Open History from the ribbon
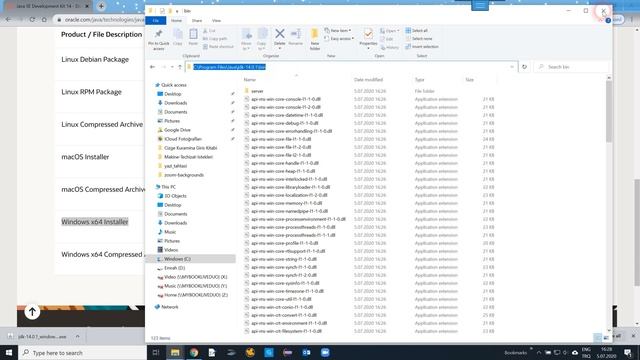This screenshot has height=360, width=640. tap(389, 47)
